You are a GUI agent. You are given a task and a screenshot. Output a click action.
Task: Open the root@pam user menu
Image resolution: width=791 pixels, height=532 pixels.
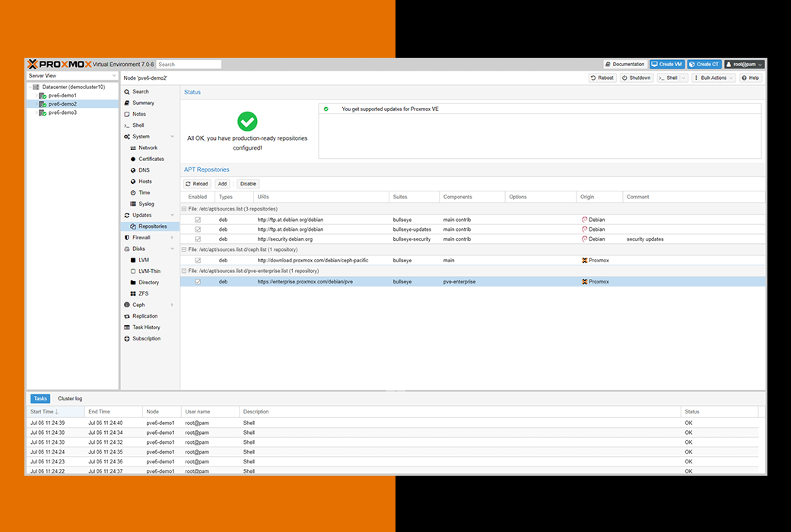tap(745, 64)
